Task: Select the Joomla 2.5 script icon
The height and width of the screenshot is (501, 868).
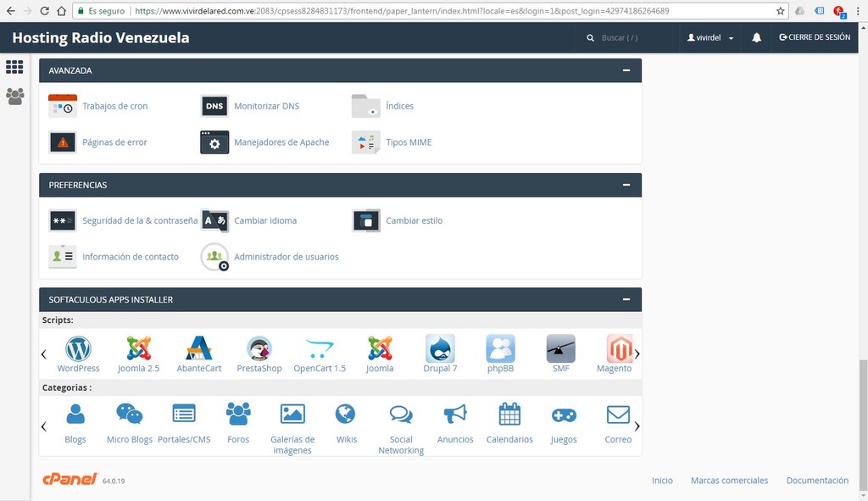Action: coord(138,348)
